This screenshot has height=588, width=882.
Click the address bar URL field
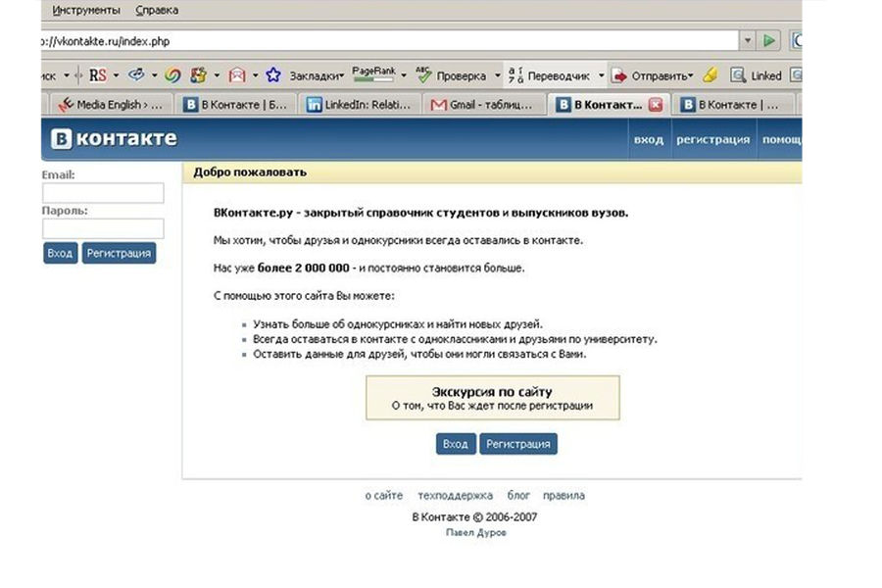point(389,41)
